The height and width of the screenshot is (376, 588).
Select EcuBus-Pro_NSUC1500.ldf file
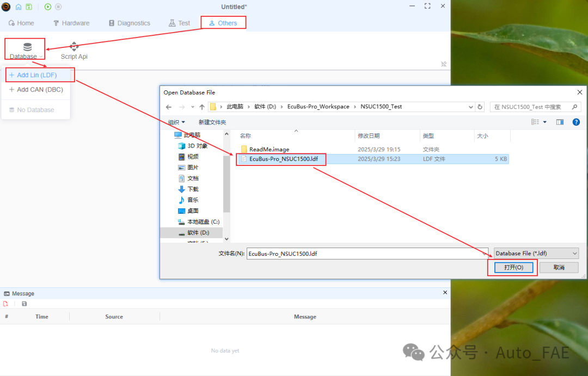283,159
